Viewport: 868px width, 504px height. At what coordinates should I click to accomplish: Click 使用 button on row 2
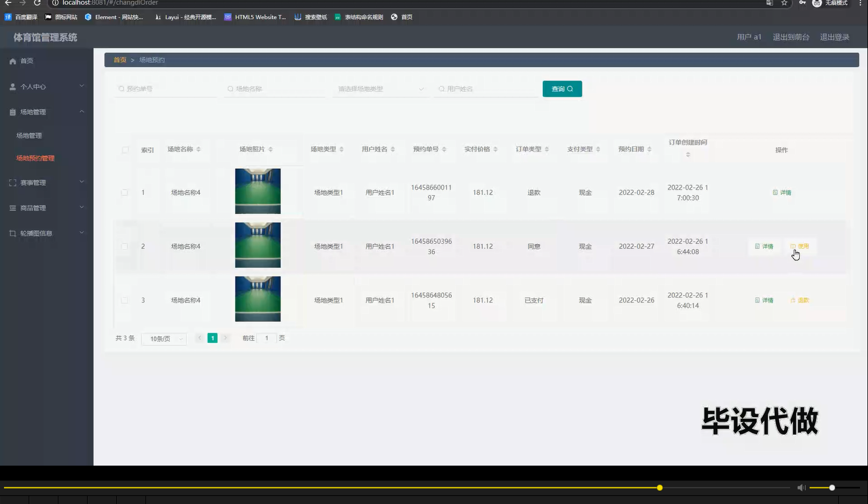click(x=800, y=246)
